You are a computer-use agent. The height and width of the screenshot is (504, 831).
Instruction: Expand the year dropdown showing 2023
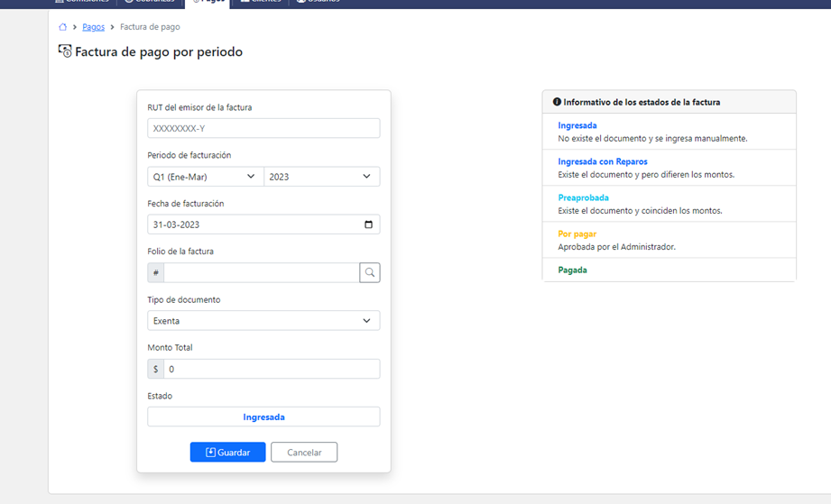pyautogui.click(x=321, y=177)
